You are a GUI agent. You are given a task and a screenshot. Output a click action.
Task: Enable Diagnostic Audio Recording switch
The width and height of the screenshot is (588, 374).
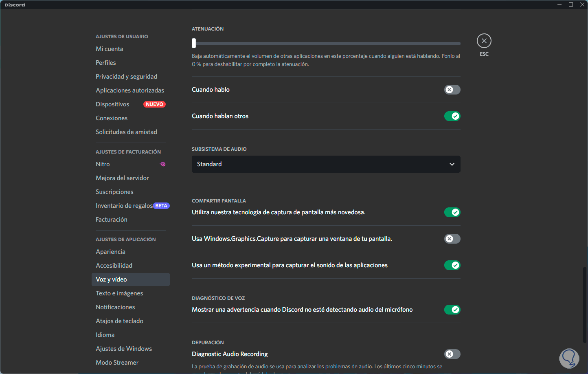452,354
